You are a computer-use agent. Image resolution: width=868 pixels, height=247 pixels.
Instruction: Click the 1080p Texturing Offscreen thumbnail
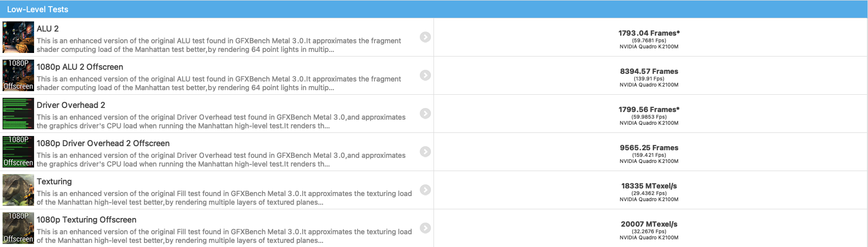[x=18, y=228]
